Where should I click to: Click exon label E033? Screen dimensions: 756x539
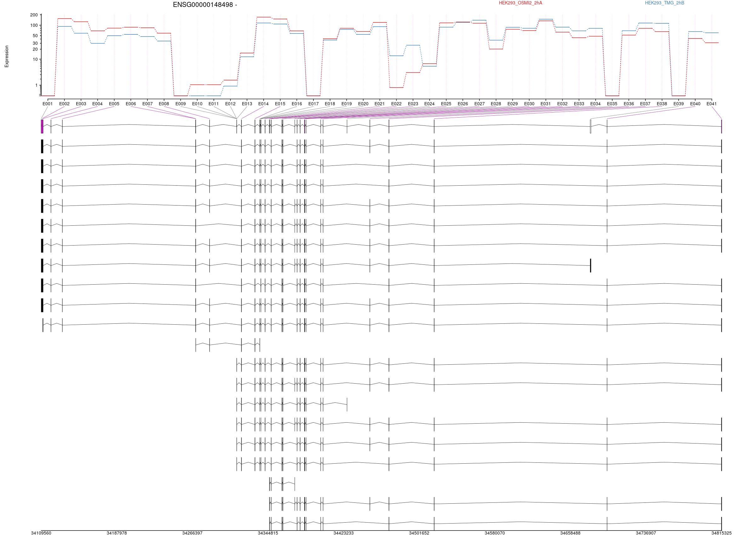[x=579, y=104]
